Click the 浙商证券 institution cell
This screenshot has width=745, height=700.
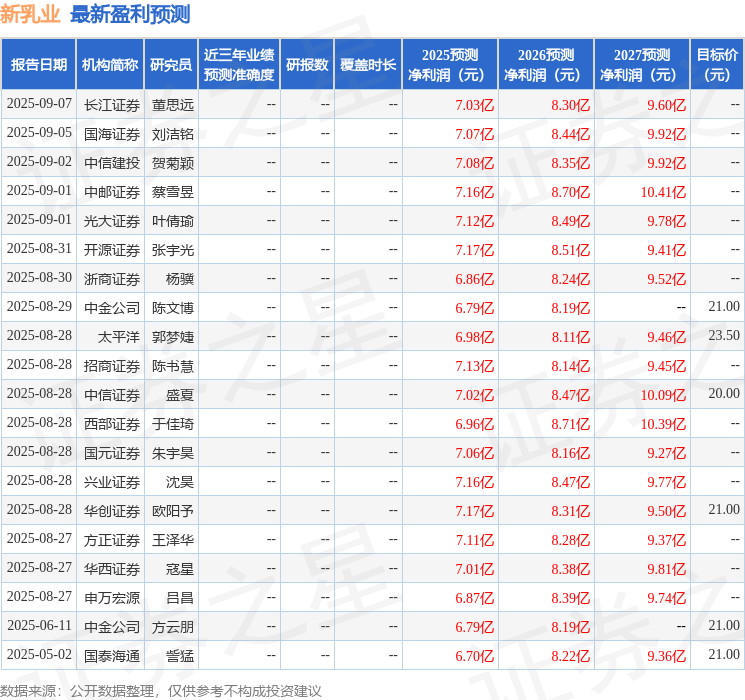click(112, 279)
